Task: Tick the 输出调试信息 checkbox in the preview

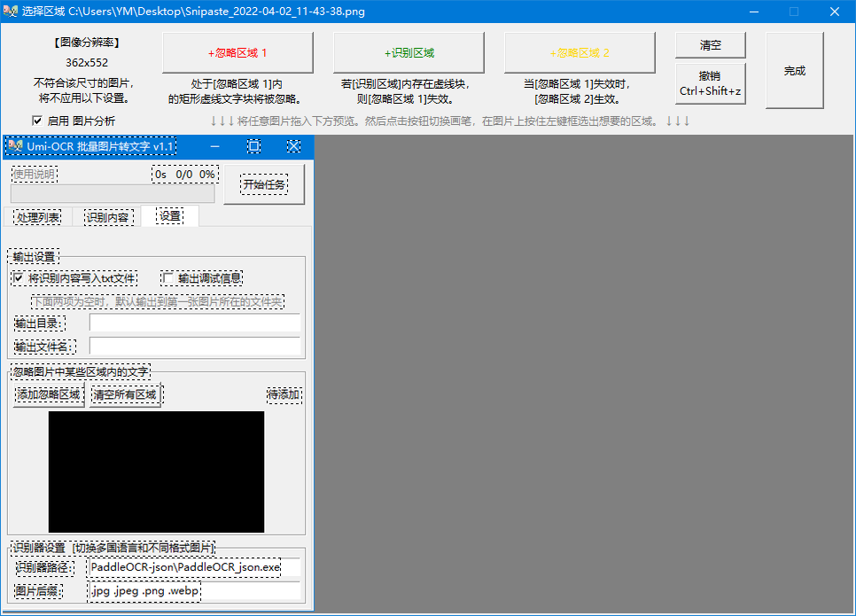Action: click(x=168, y=278)
